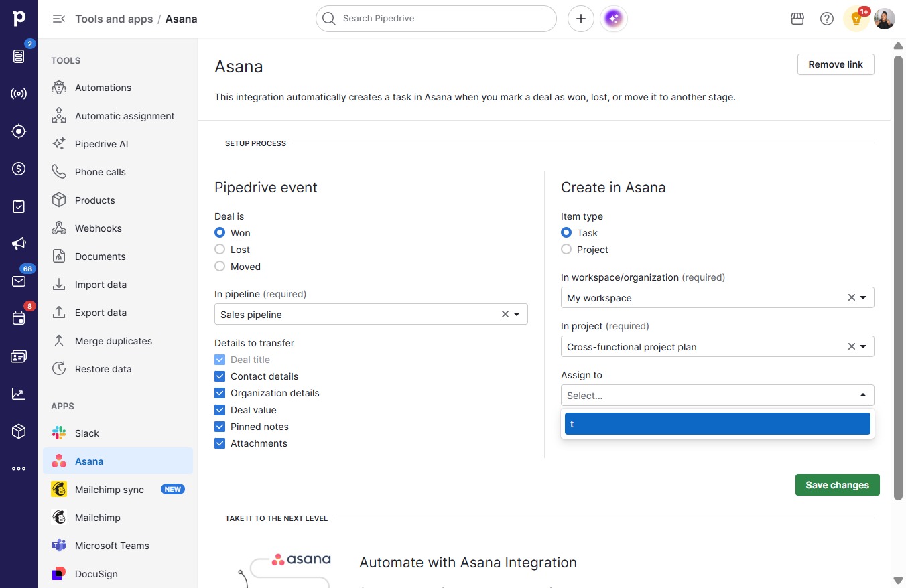
Task: Collapse the sidebar menu toggle icon
Action: click(x=59, y=19)
